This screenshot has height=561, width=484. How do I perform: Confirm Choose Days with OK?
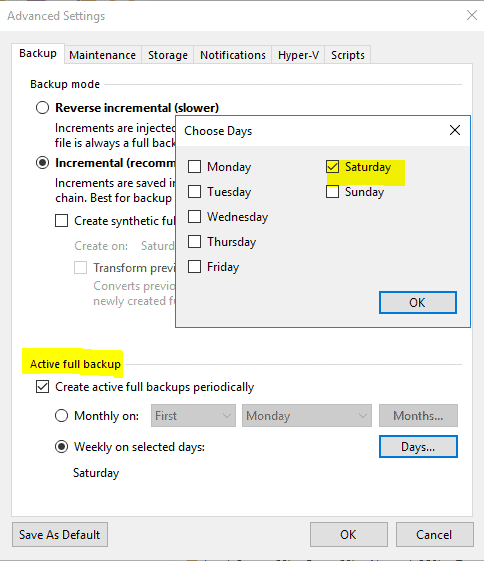(418, 303)
